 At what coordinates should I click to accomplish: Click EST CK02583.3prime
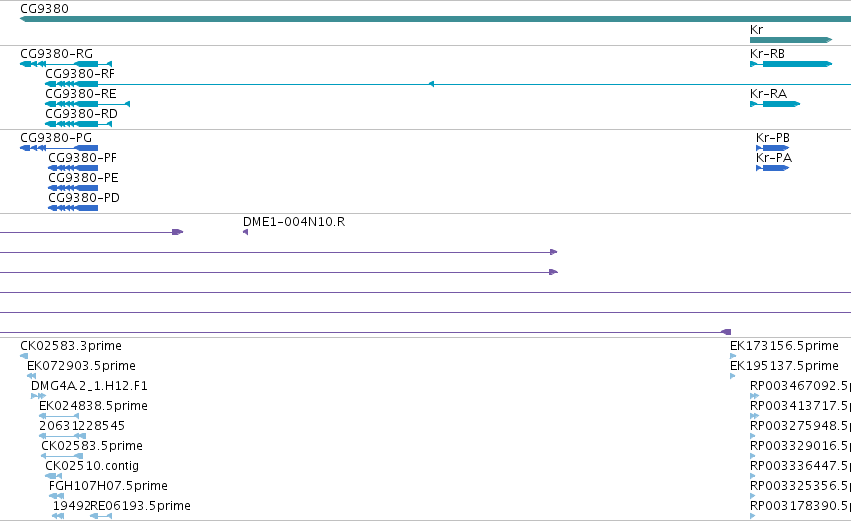tap(71, 346)
